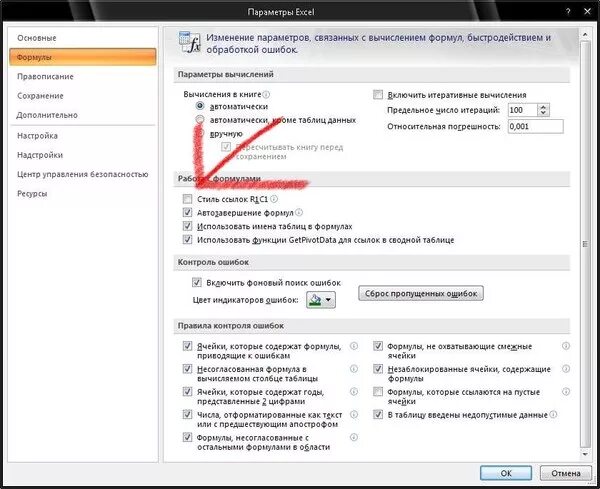This screenshot has height=489, width=600.
Task: Click scrollbar down arrow
Action: pyautogui.click(x=585, y=454)
